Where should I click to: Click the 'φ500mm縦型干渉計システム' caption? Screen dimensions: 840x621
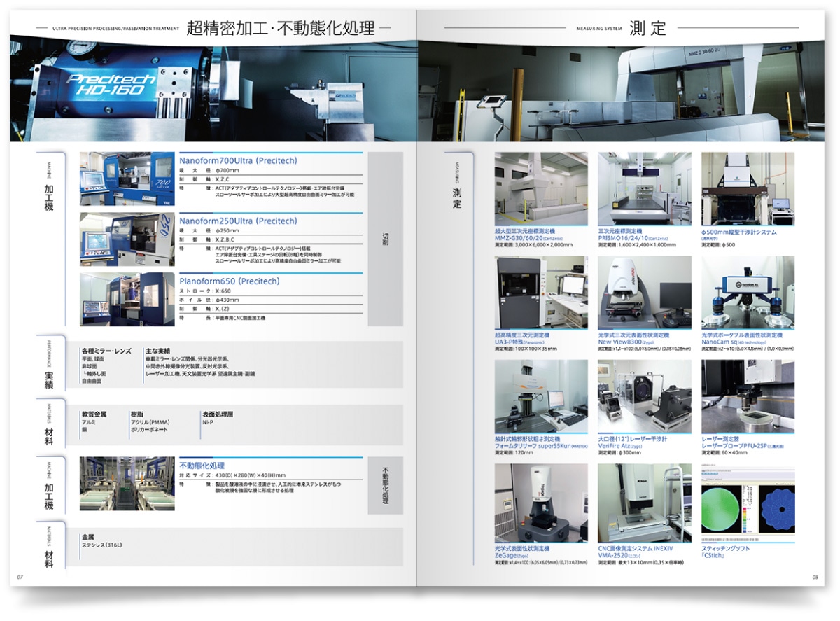pos(738,232)
